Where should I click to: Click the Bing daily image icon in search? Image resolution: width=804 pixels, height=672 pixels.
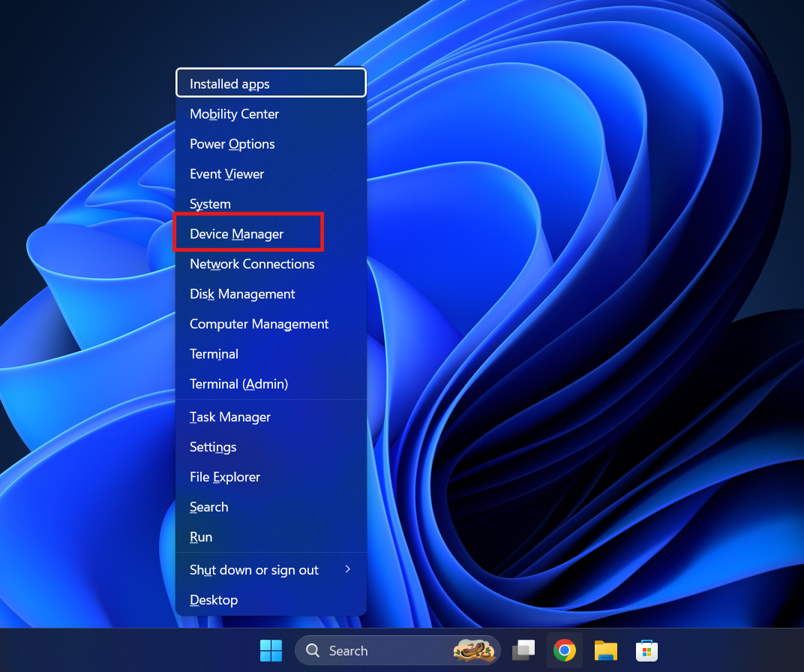(475, 649)
